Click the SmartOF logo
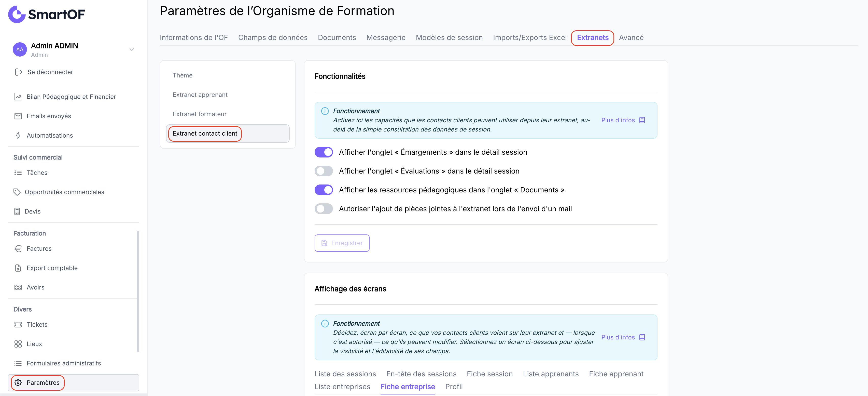The height and width of the screenshot is (396, 868). [47, 14]
